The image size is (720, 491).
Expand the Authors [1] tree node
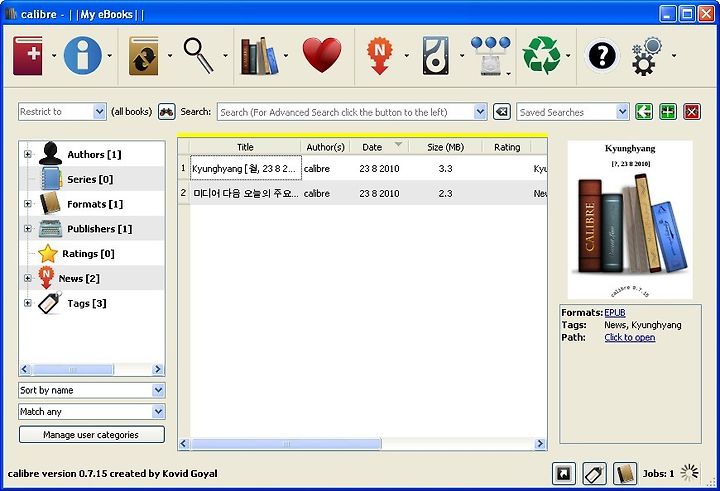coord(28,154)
